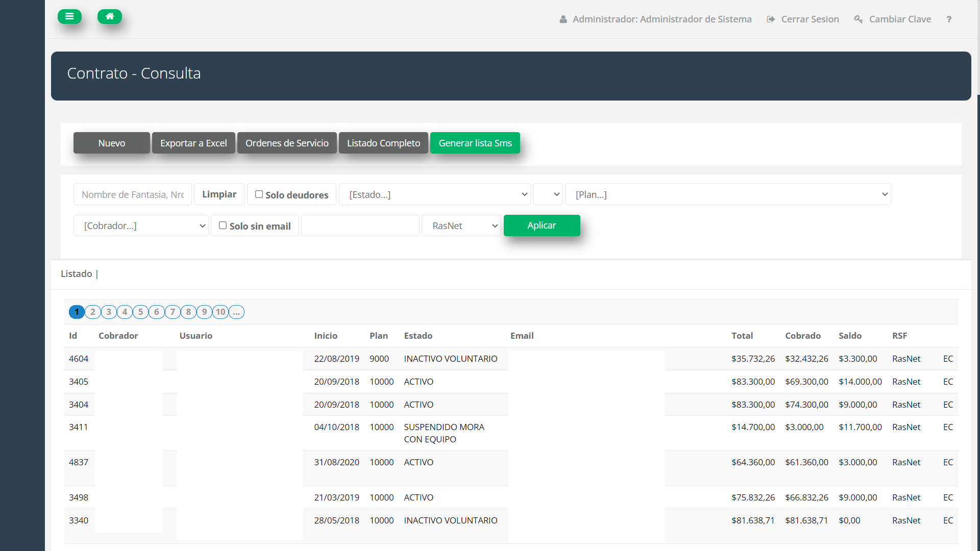
Task: Click the Nuevo button
Action: 112,143
